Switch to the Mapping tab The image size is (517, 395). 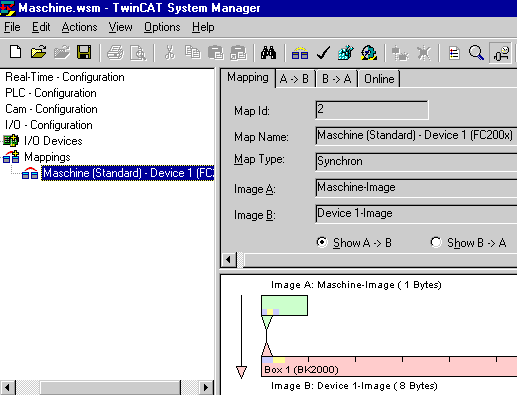pyautogui.click(x=248, y=78)
